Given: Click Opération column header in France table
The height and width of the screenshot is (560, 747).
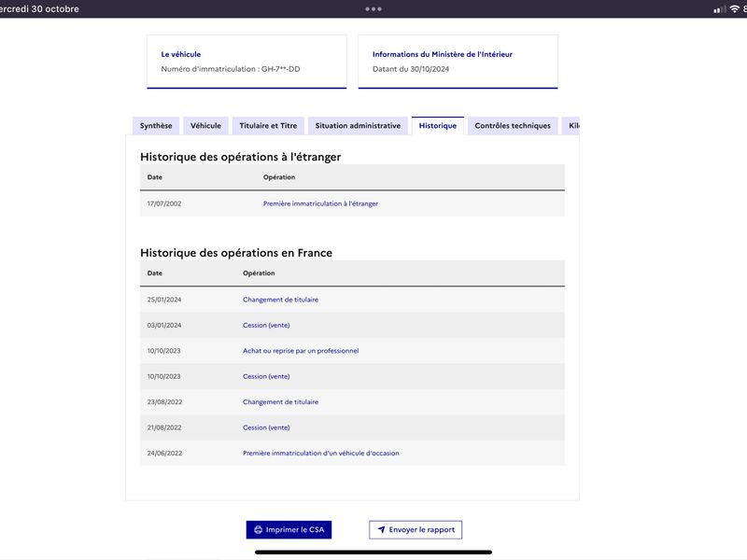Looking at the screenshot, I should tap(259, 273).
